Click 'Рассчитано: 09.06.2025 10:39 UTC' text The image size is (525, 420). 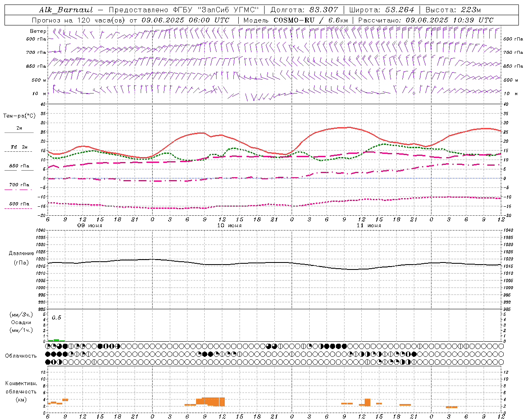click(x=426, y=20)
